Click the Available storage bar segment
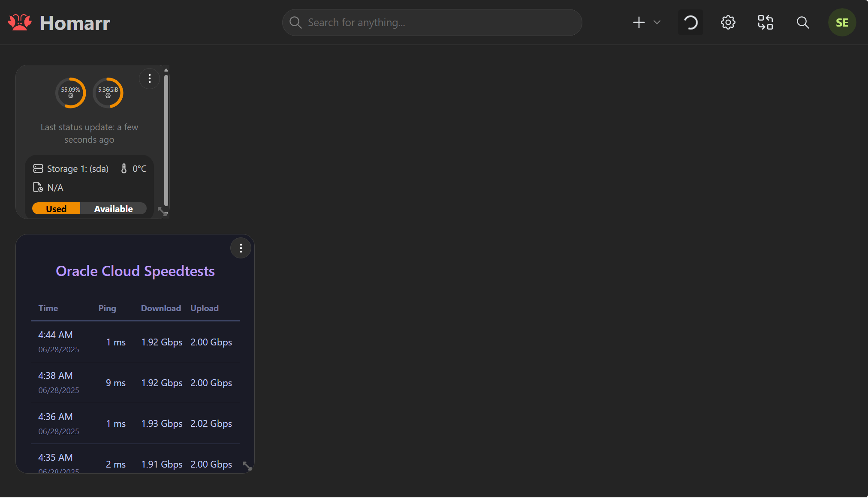 114,209
